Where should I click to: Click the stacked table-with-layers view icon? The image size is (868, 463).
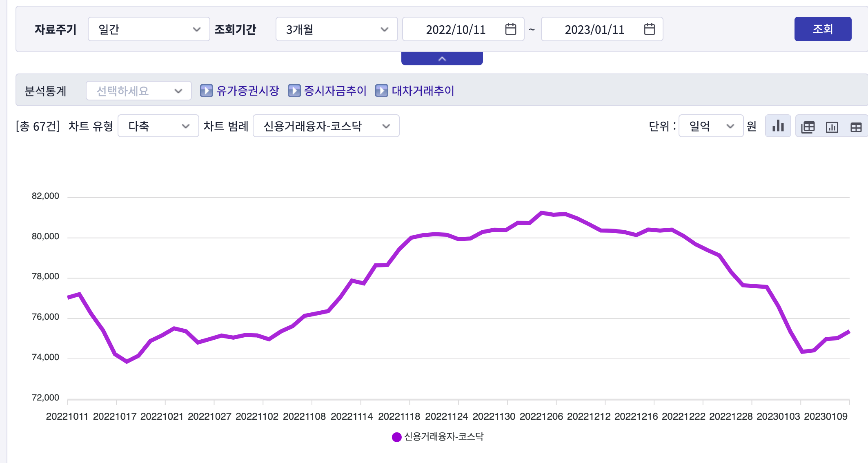pyautogui.click(x=808, y=127)
